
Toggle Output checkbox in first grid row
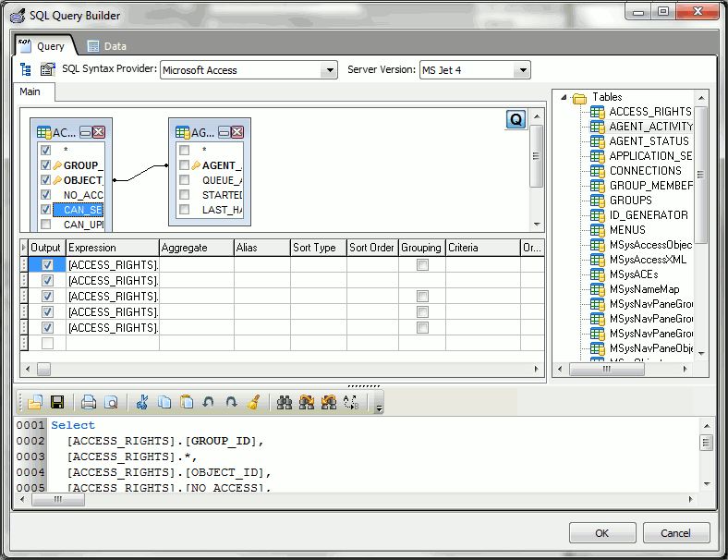[47, 265]
